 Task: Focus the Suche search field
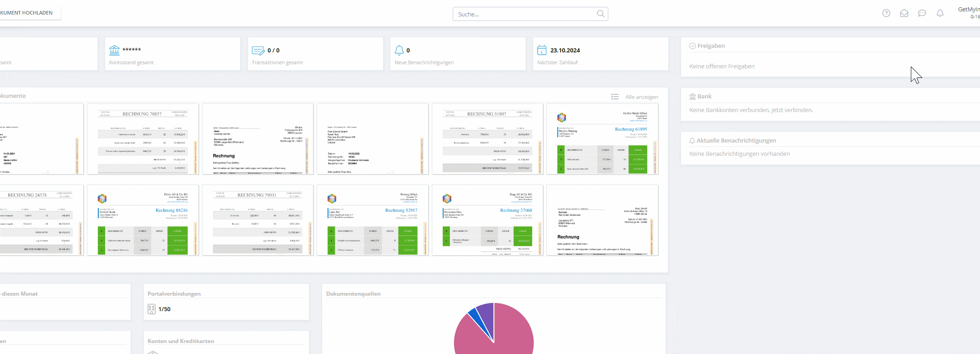tap(530, 14)
